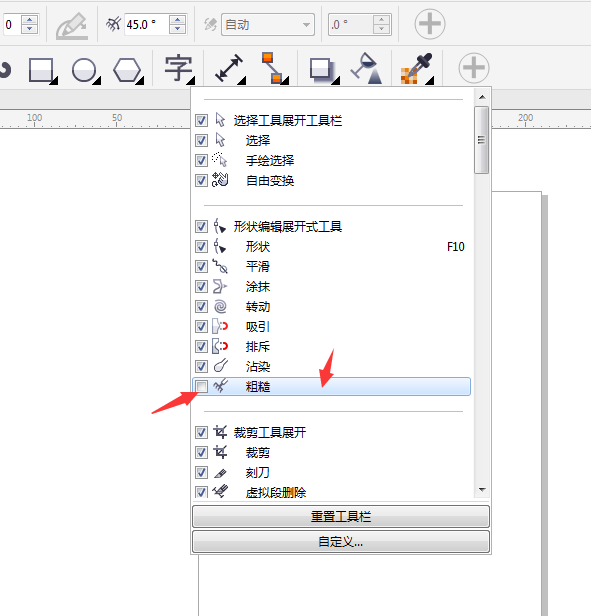Uncheck the 沾染 checkbox
The width and height of the screenshot is (591, 616).
point(201,367)
